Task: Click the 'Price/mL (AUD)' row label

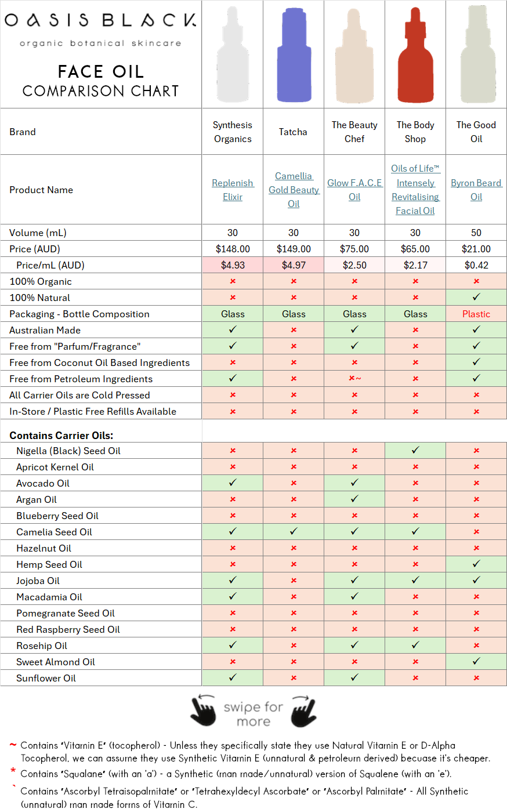Action: (x=50, y=265)
